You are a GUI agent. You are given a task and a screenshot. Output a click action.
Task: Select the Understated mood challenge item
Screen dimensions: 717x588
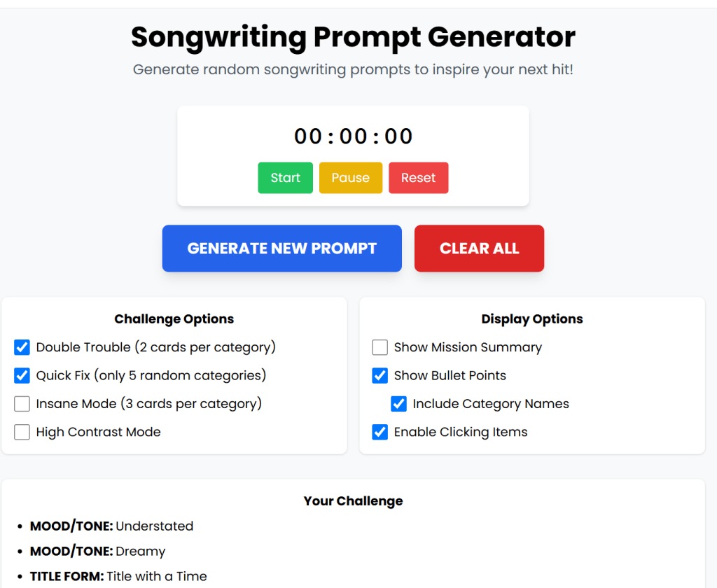pos(111,526)
